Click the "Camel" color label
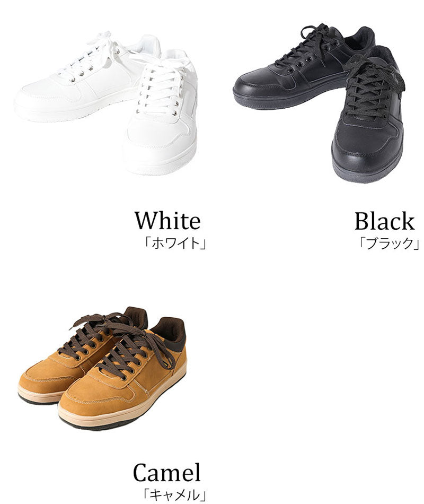The image size is (424, 504). coord(167,472)
